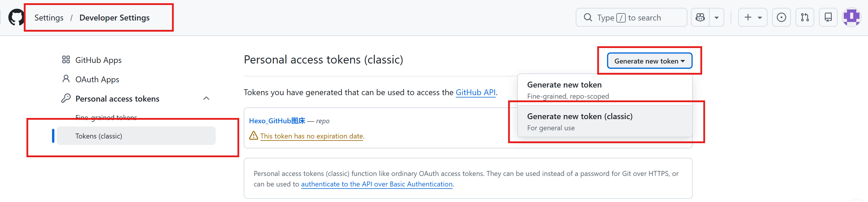Open pull requests icon
The width and height of the screenshot is (868, 202).
[x=805, y=17]
